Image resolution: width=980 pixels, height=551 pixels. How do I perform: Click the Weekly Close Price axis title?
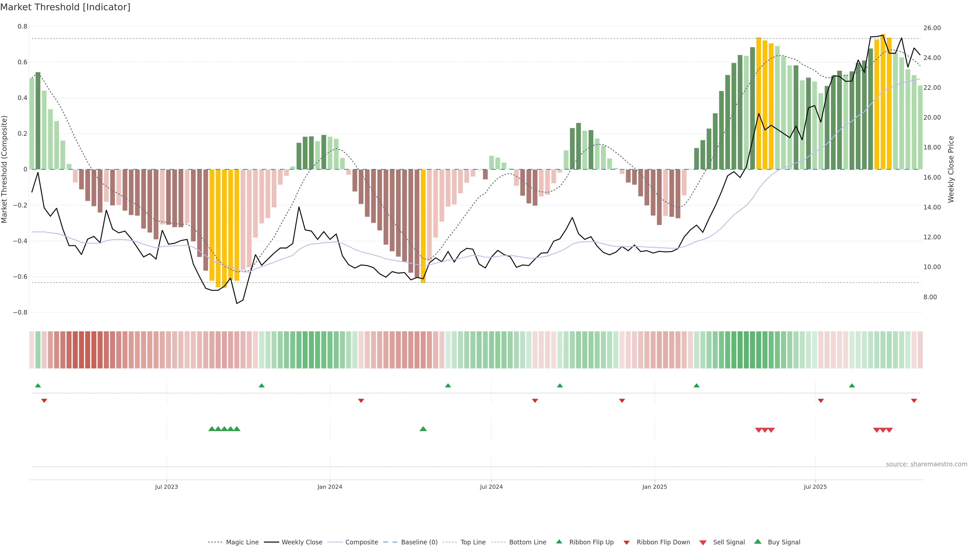pos(951,169)
